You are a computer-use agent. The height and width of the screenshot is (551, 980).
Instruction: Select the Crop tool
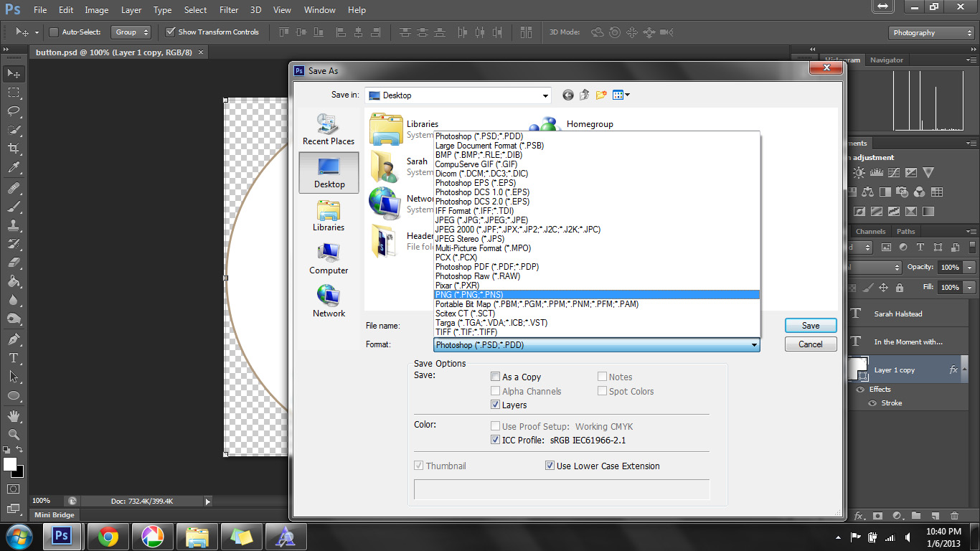[14, 149]
